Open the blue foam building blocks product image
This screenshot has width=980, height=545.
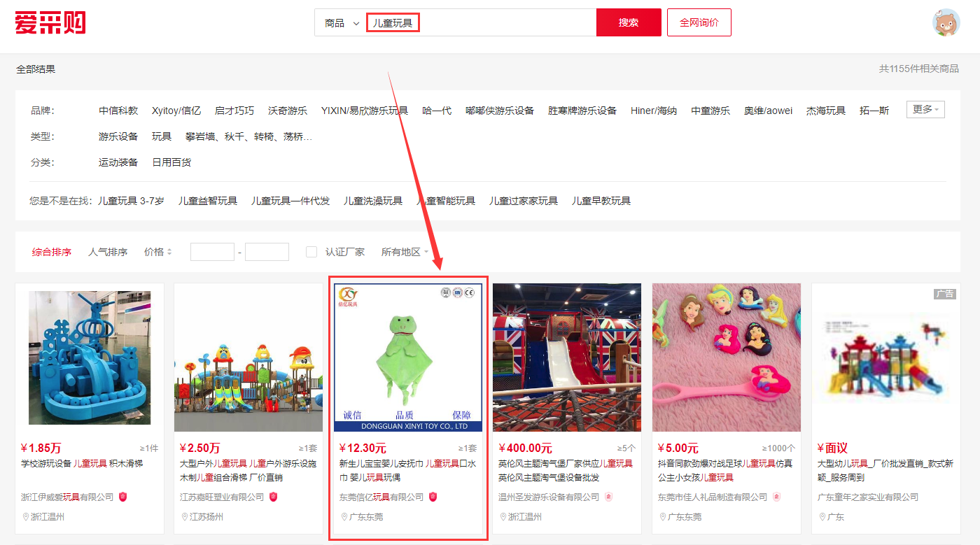pos(90,358)
